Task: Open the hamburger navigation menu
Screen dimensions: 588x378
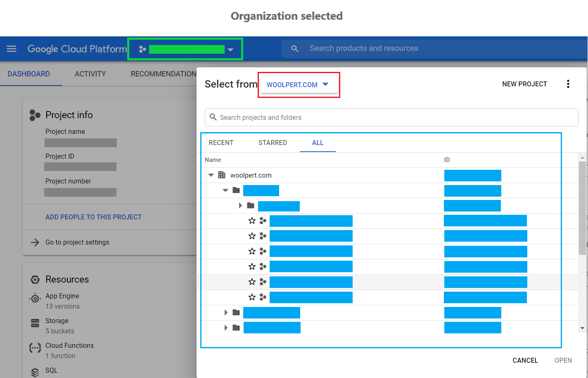Action: 12,49
